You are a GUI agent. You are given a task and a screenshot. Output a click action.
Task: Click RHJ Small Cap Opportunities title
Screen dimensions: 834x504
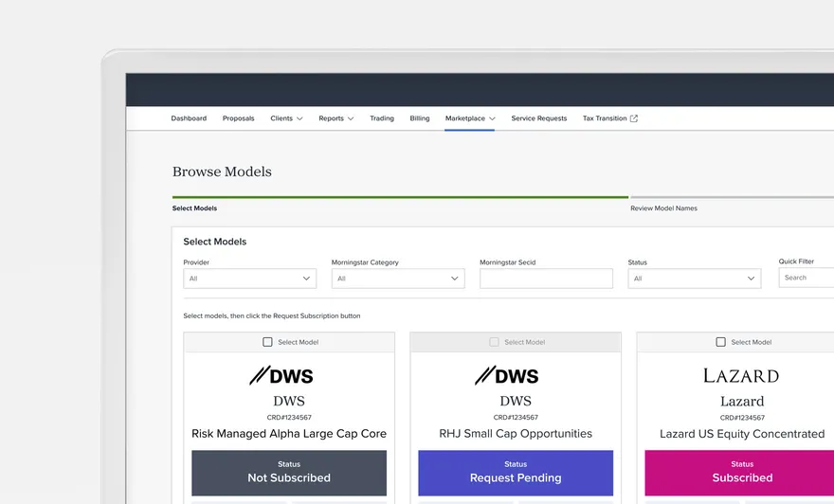tap(516, 434)
